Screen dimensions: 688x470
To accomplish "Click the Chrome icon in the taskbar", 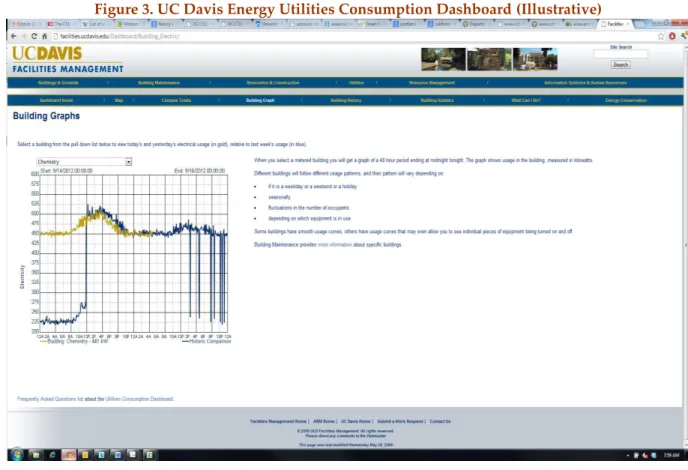I will pos(68,455).
